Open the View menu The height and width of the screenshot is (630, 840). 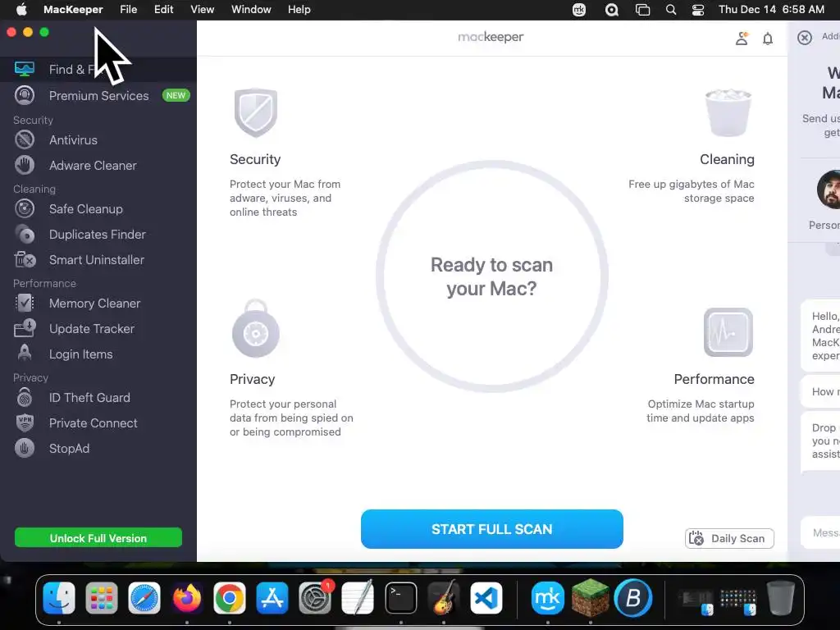coord(203,10)
